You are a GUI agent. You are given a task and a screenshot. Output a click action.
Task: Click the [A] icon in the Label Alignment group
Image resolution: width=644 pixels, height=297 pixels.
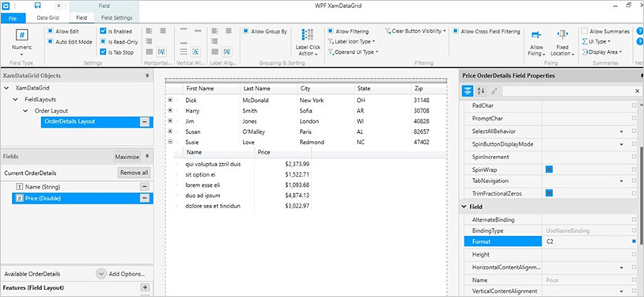[227, 51]
